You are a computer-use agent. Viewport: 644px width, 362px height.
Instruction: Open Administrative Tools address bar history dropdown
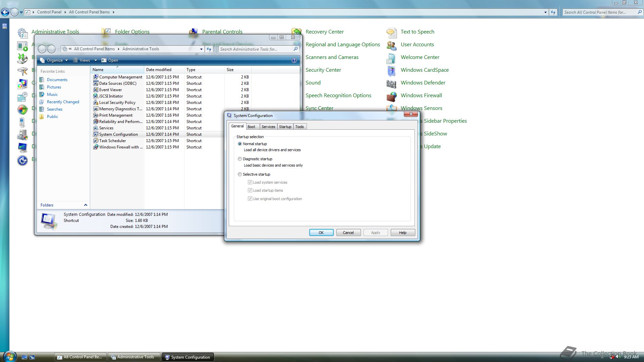tap(201, 49)
